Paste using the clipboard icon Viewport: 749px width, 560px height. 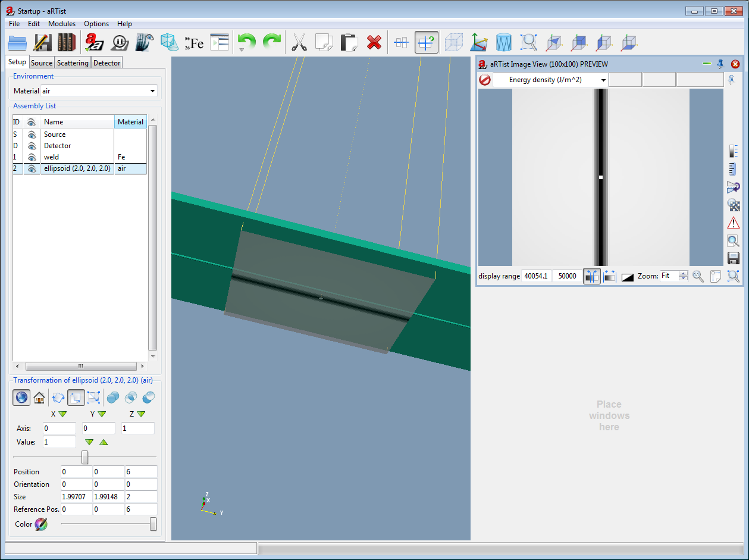click(x=349, y=43)
